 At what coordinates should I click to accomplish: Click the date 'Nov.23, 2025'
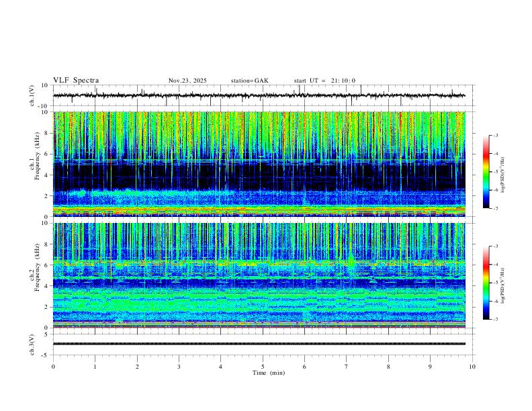[x=187, y=81]
